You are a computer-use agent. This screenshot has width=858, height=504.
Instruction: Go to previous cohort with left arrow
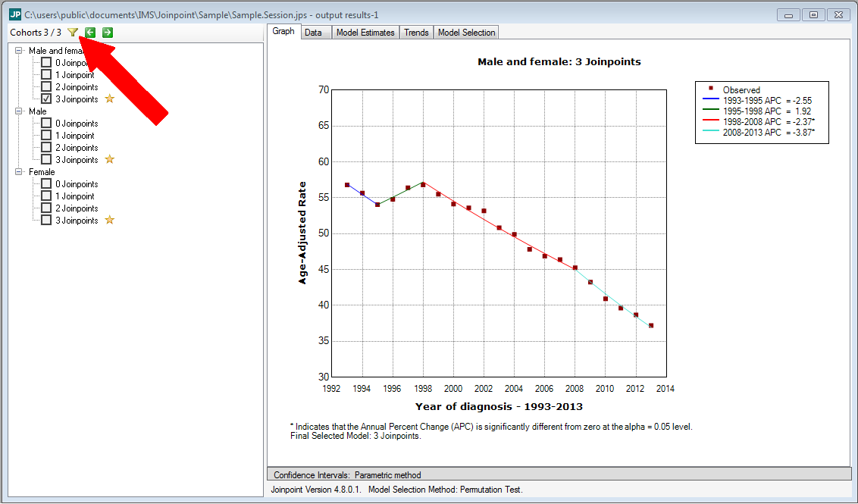[90, 32]
